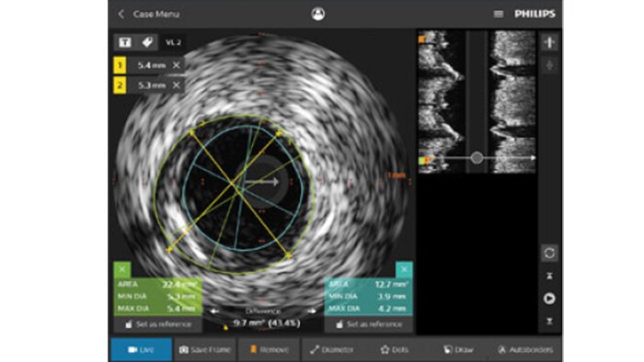Open the hamburger menu near Philips logo
This screenshot has height=362, width=644.
point(499,14)
